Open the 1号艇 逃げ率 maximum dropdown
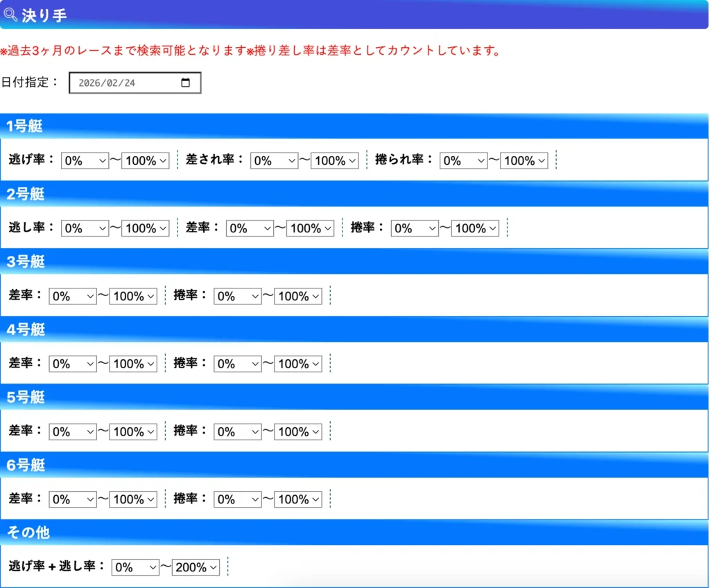Image resolution: width=710 pixels, height=588 pixels. (x=144, y=160)
